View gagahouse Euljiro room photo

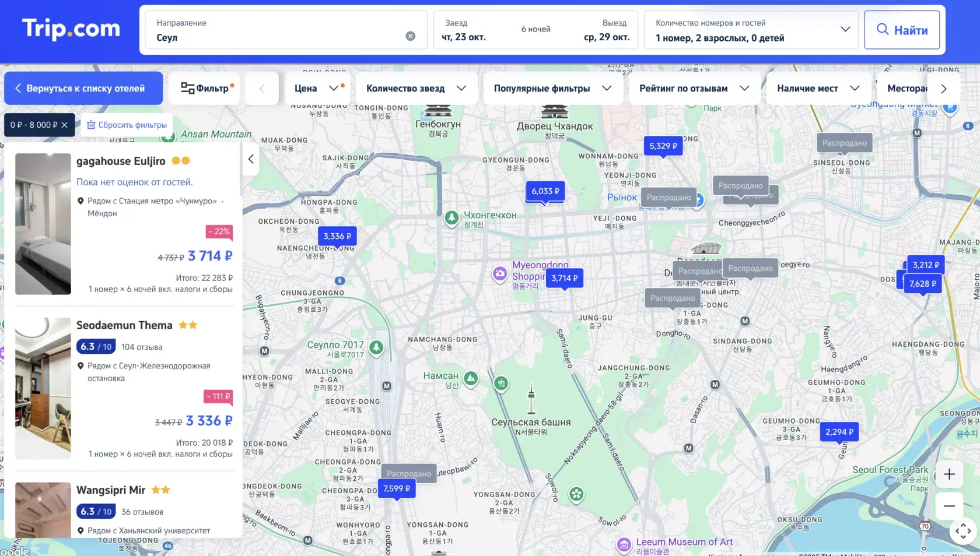click(x=43, y=224)
